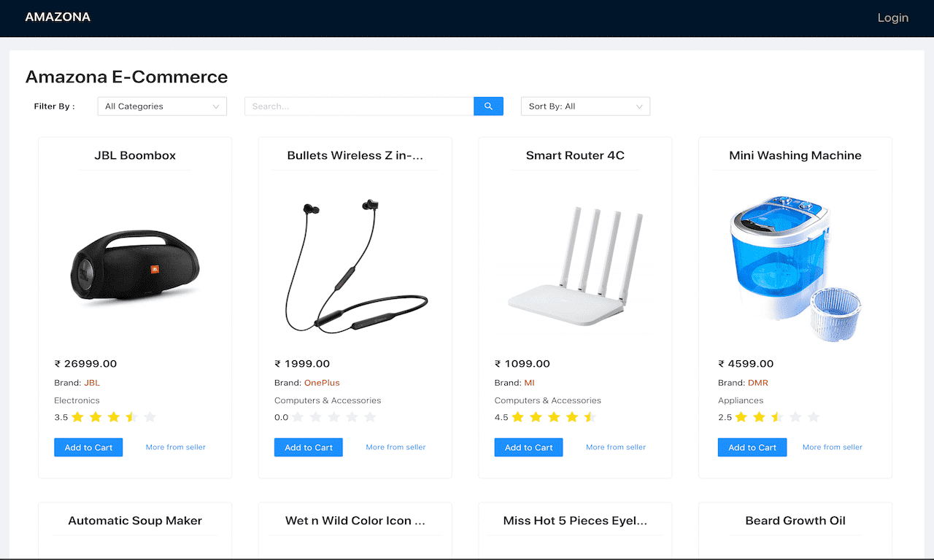Click third star of Mini Washing Machine rating
Viewport: 934px width, 560px height.
[777, 417]
